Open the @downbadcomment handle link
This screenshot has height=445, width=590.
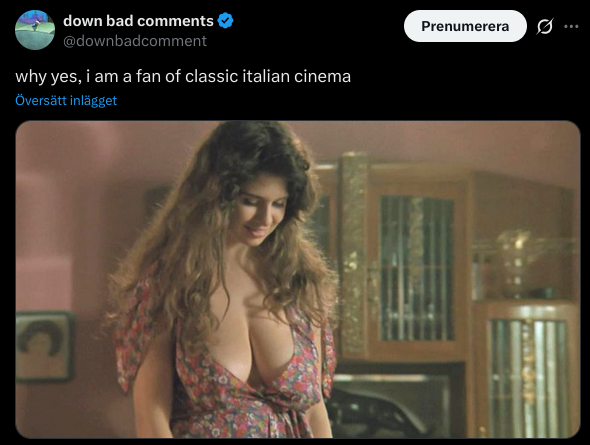[135, 41]
